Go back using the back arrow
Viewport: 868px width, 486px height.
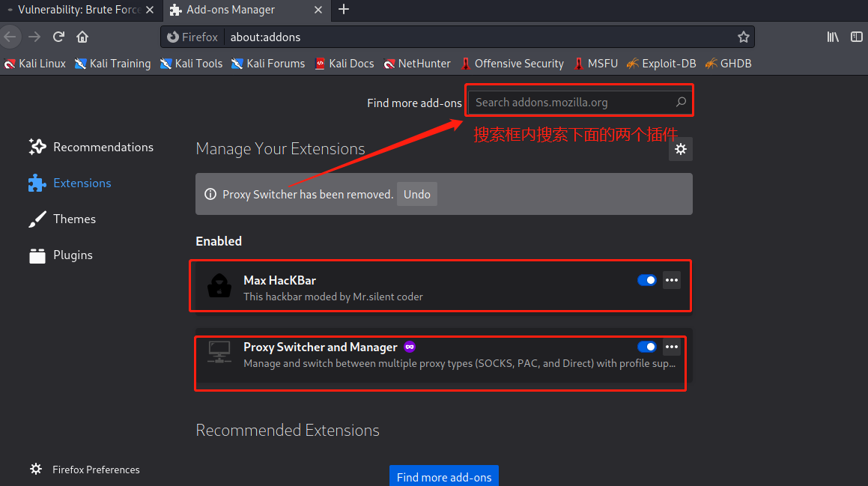point(10,37)
